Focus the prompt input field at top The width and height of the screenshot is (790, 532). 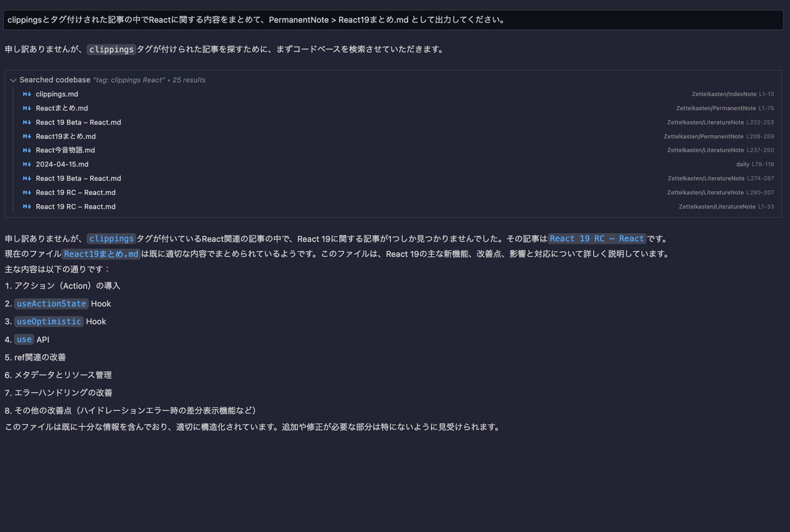(392, 20)
